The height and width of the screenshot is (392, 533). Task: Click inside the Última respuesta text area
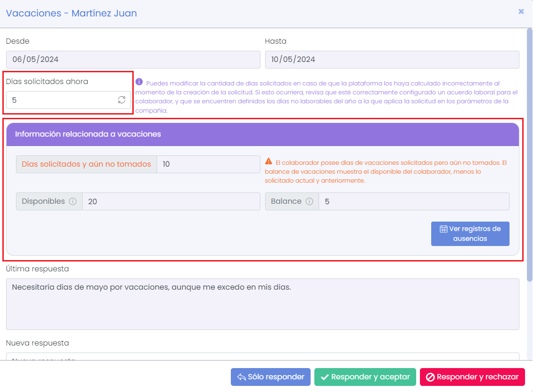(262, 304)
